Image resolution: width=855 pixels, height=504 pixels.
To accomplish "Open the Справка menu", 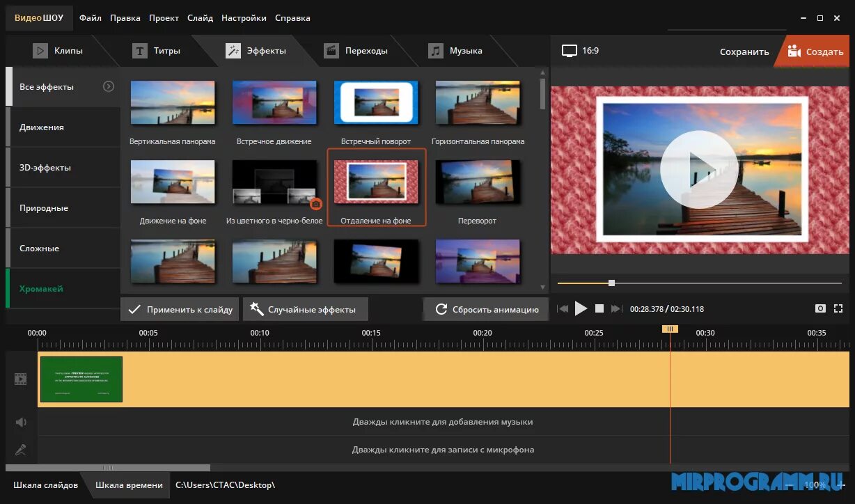I will 292,18.
